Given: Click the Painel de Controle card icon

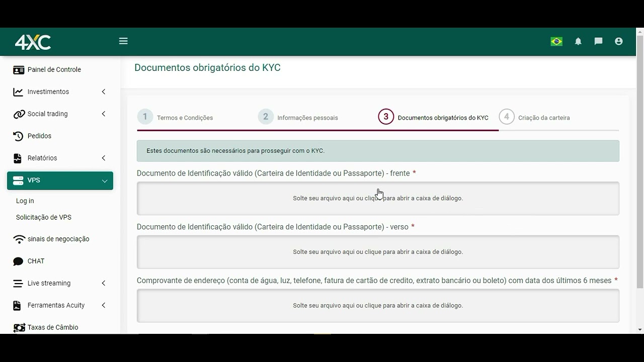Looking at the screenshot, I should (19, 70).
